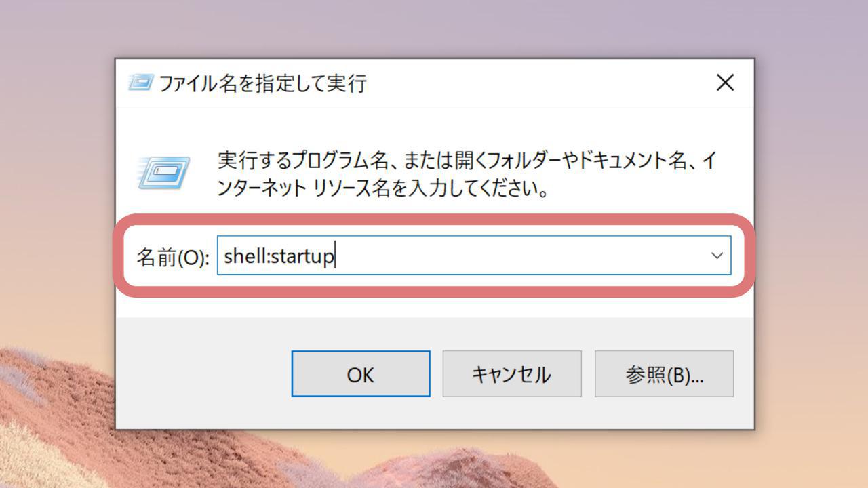The height and width of the screenshot is (488, 868).
Task: Click the gray footer area left of OK
Action: click(203, 373)
